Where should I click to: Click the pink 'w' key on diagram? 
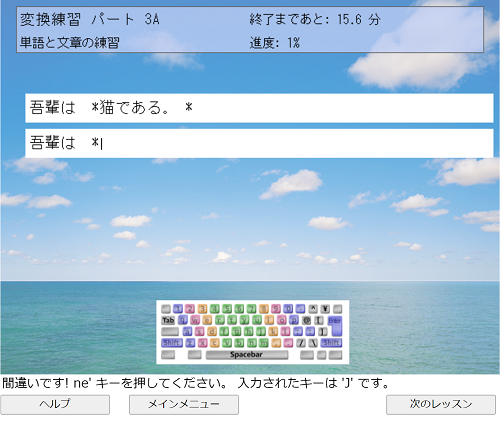tap(195, 320)
